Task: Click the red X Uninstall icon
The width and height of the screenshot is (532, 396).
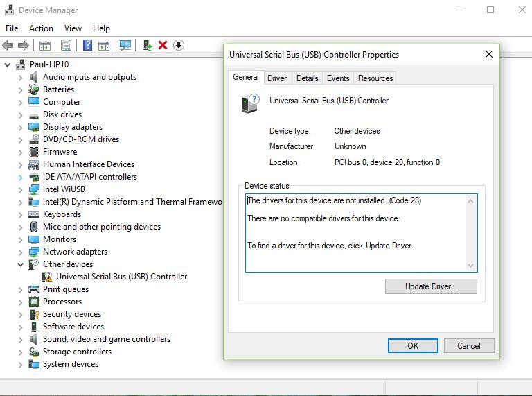Action: pos(163,45)
